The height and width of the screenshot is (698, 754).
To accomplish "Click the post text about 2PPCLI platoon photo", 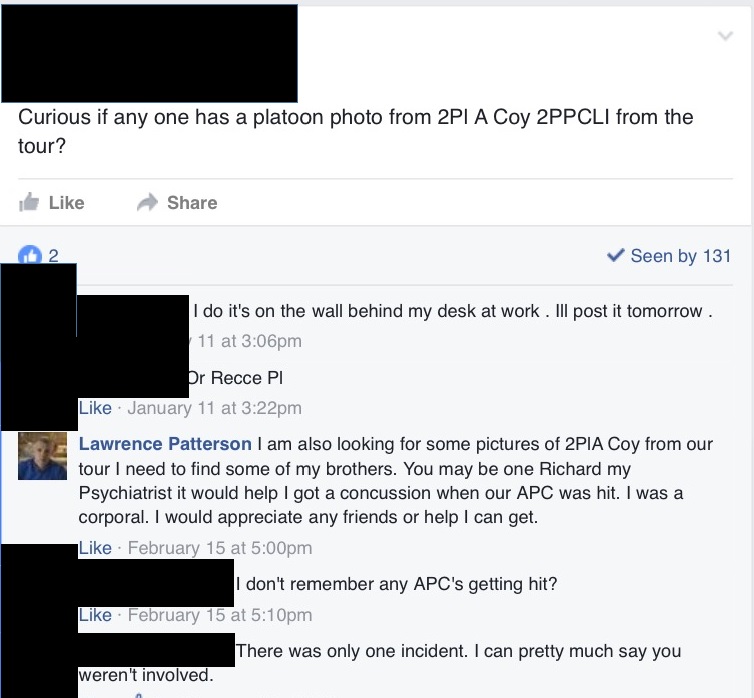I will [x=355, y=130].
